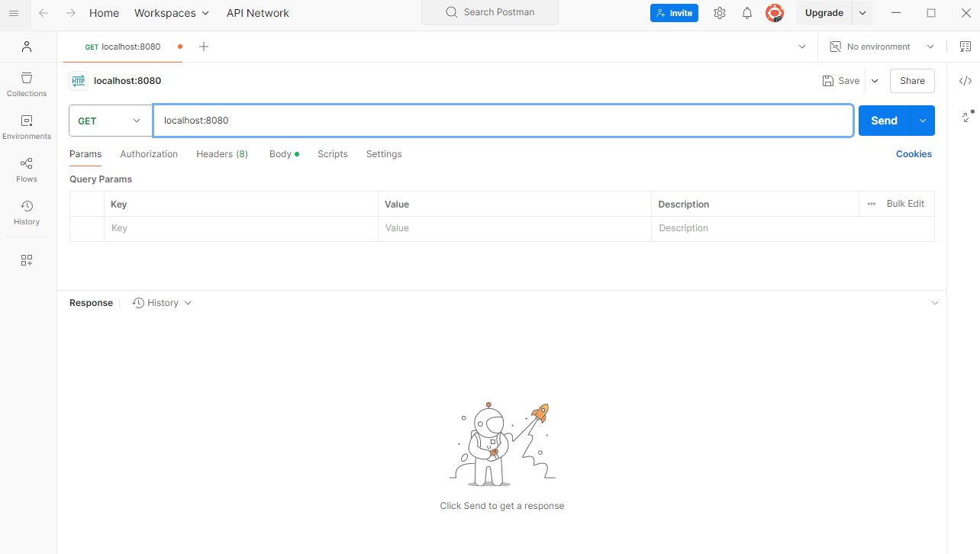Click Bulk Edit in the params table
The image size is (980, 554).
[x=905, y=204]
